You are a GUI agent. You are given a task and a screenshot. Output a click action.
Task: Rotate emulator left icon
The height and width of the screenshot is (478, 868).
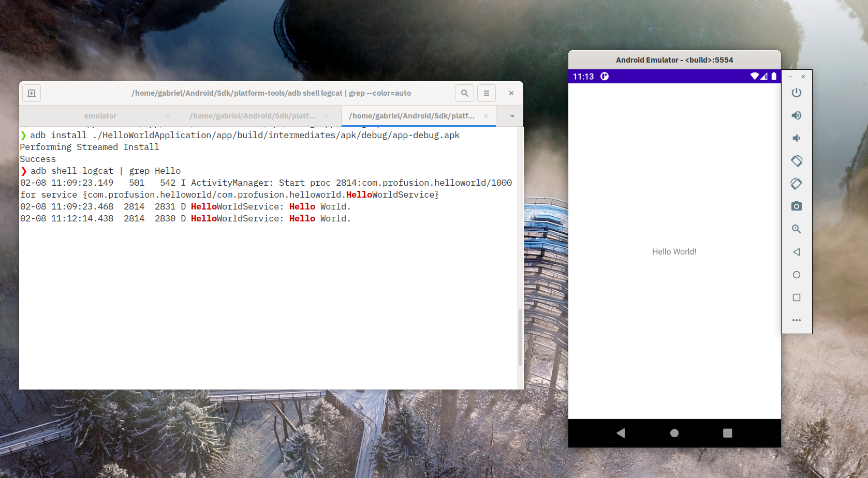[x=797, y=161]
